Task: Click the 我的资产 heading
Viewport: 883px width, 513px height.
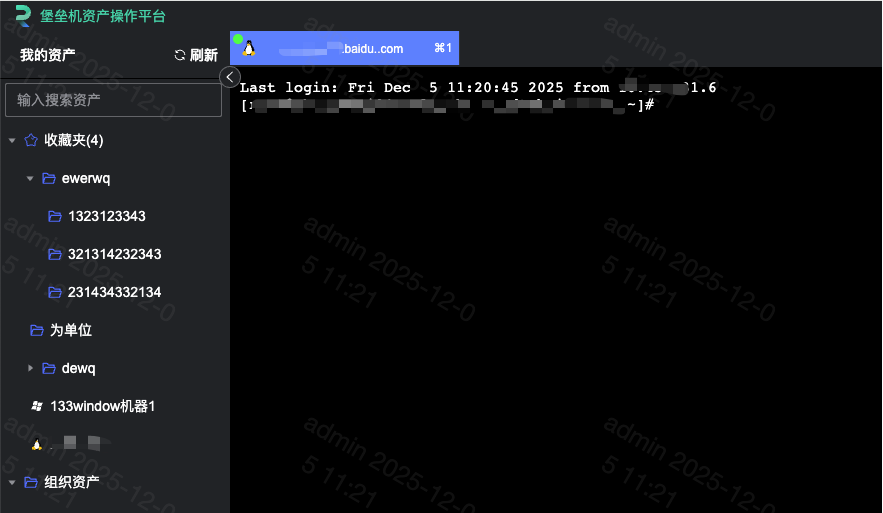Action: 47,55
